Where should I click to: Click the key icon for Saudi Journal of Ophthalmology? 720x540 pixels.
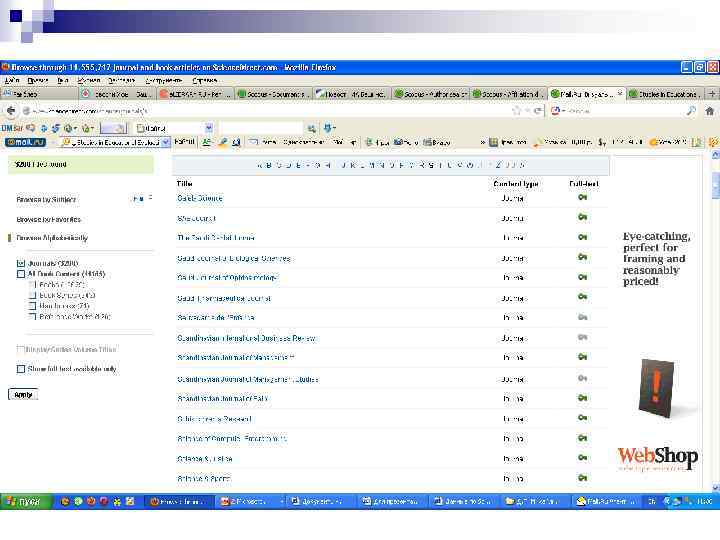tap(582, 277)
